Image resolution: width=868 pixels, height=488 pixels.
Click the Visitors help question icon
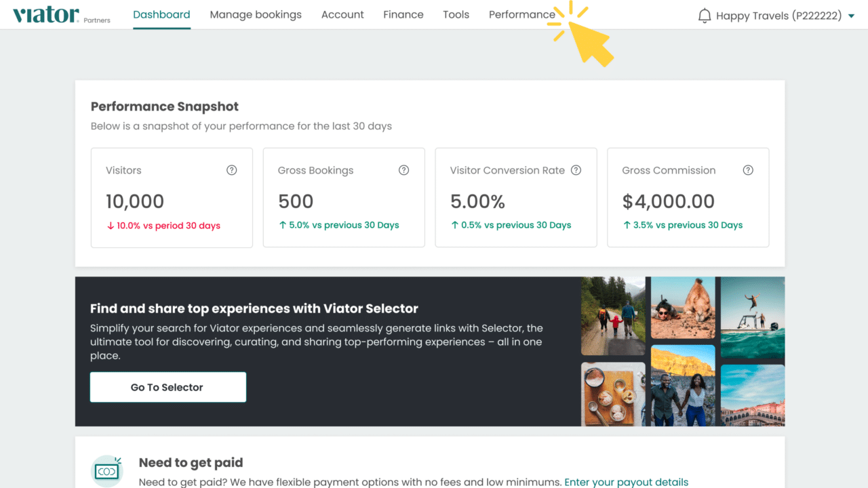[232, 170]
